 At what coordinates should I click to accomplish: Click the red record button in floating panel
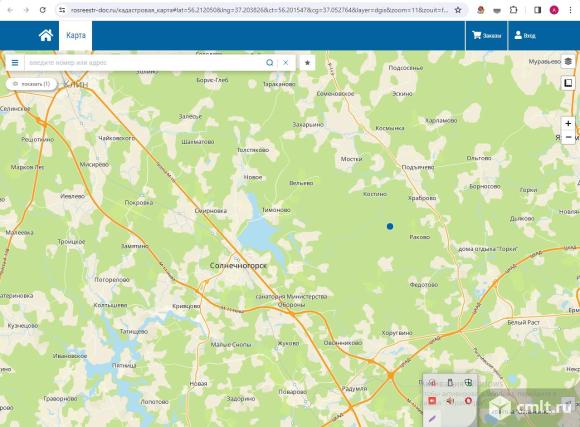click(432, 401)
